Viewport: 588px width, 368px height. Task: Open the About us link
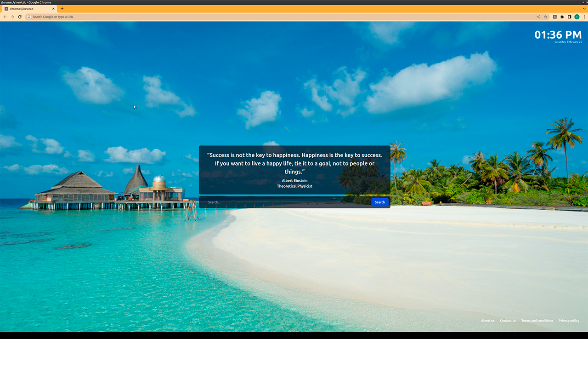coord(487,321)
